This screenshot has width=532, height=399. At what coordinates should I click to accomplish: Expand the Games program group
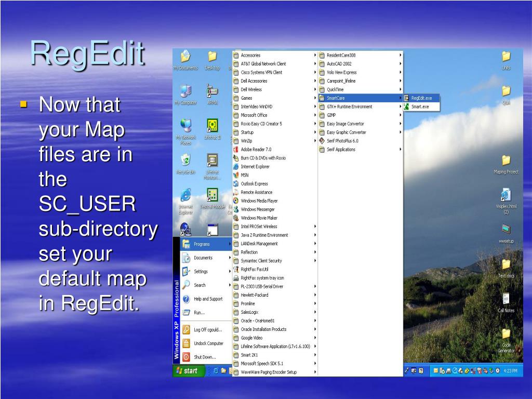(x=275, y=98)
